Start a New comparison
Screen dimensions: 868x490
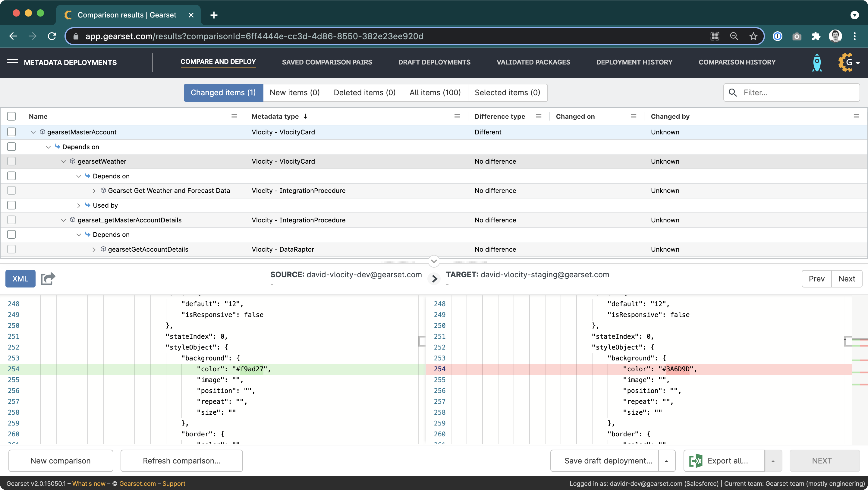click(61, 461)
